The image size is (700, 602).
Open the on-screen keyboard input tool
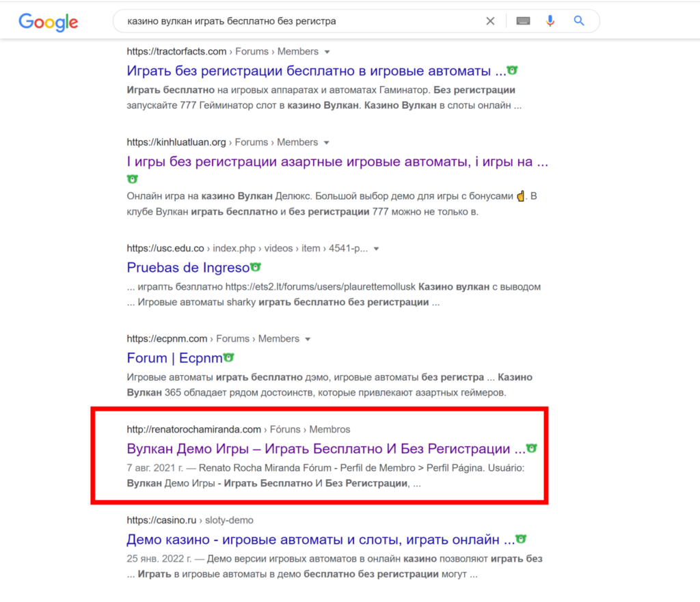523,21
